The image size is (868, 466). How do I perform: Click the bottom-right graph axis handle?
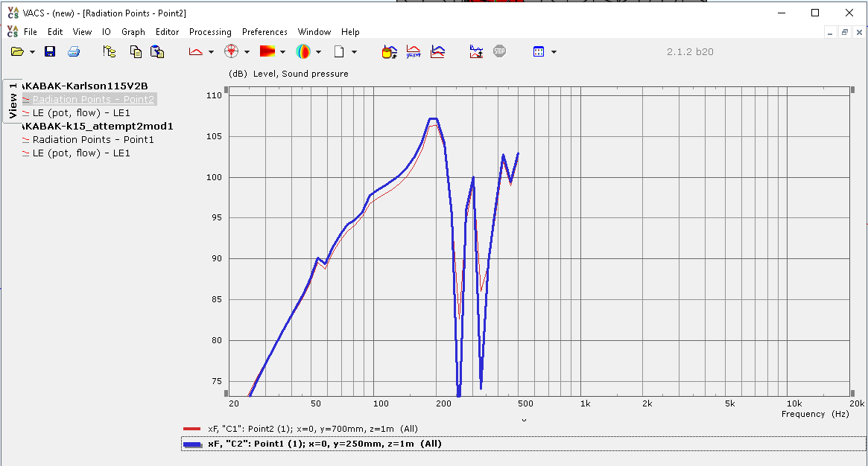tap(852, 394)
